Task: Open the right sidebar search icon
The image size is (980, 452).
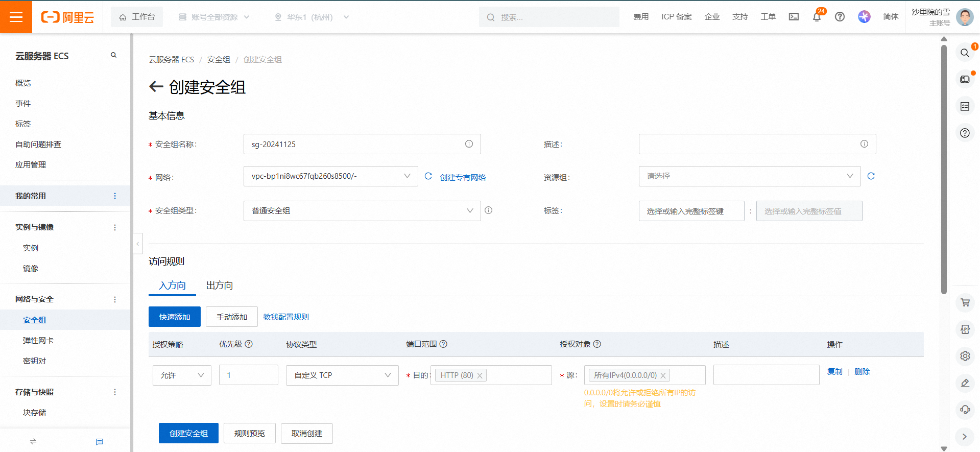Action: [965, 53]
